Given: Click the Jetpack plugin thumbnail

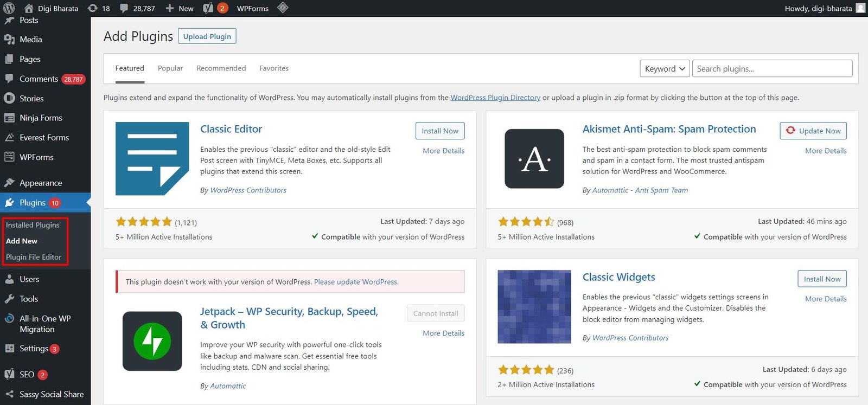Looking at the screenshot, I should click(x=152, y=341).
